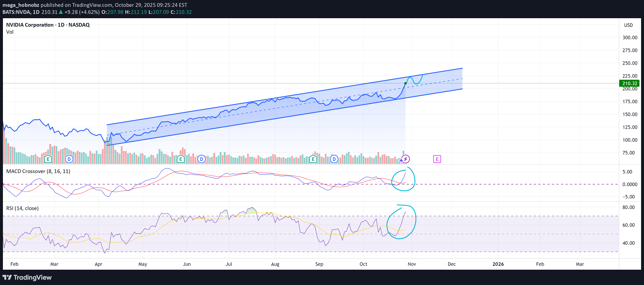
Task: Click the March dividend D marker
Action: tap(69, 159)
